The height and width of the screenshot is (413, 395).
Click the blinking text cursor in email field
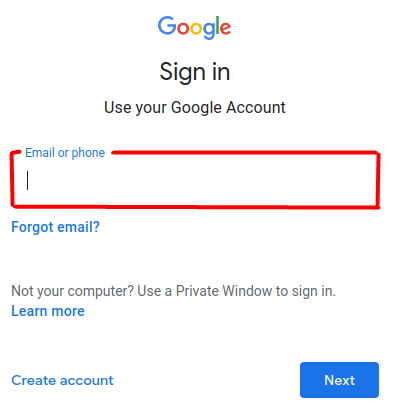[x=28, y=180]
